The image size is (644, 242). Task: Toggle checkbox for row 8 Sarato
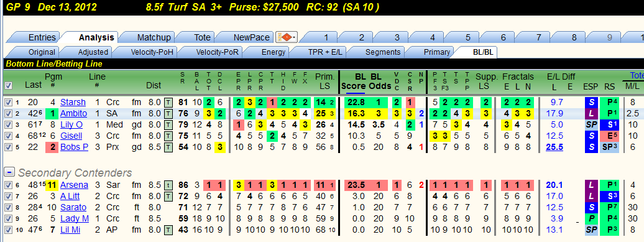coord(9,208)
